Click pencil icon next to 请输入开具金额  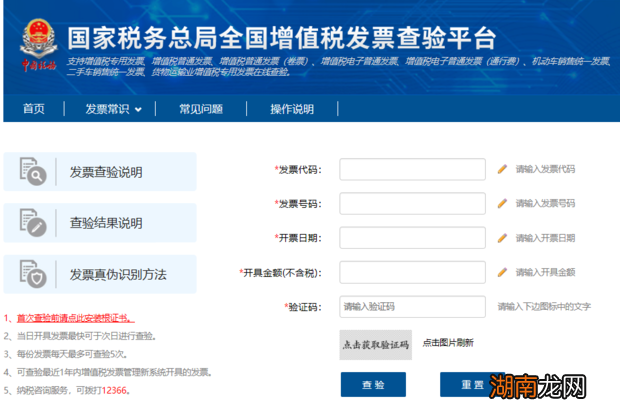click(502, 272)
